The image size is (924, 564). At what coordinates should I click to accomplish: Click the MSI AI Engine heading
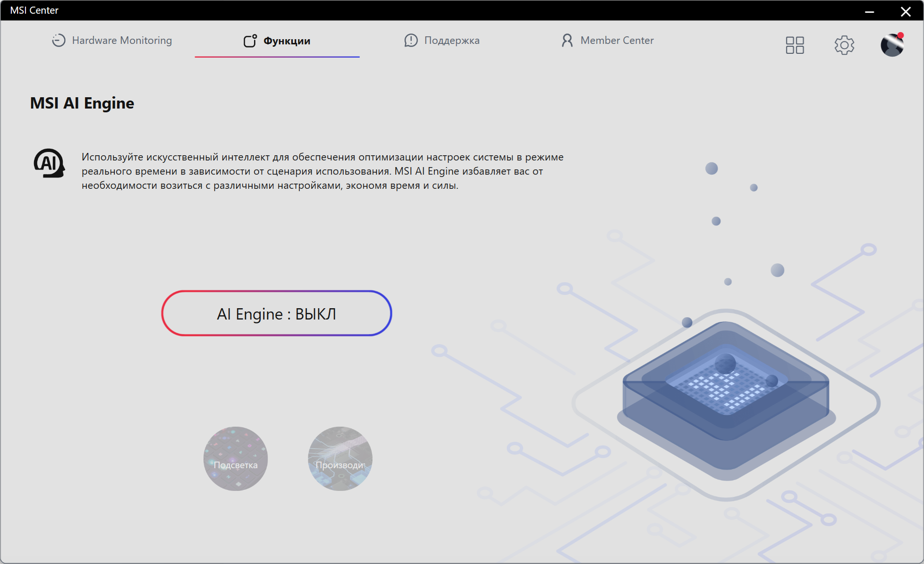pyautogui.click(x=82, y=103)
